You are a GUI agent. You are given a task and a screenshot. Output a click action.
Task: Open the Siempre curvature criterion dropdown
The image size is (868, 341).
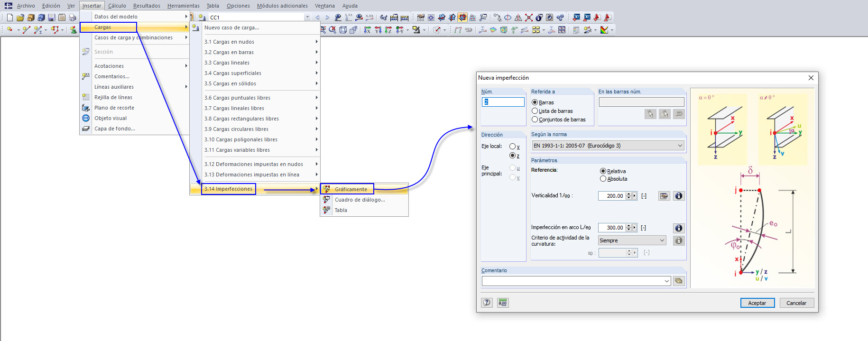[x=632, y=240]
